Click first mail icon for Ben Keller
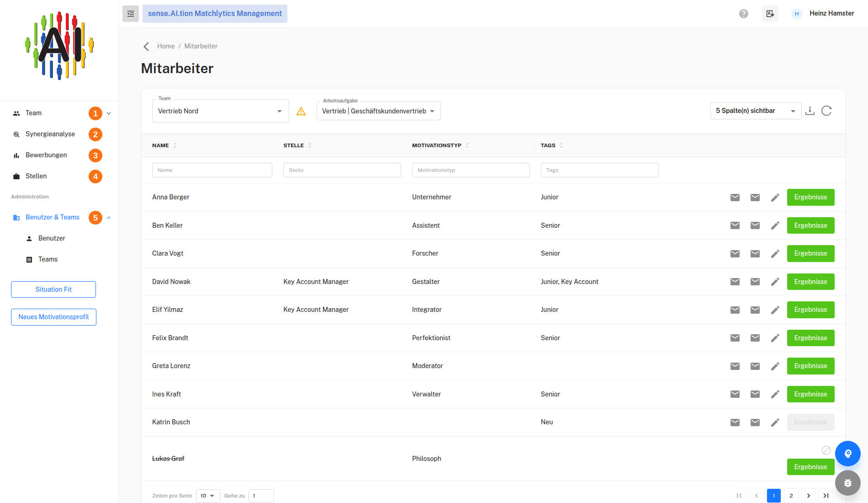Screen dimensions: 868x503 tap(735, 225)
